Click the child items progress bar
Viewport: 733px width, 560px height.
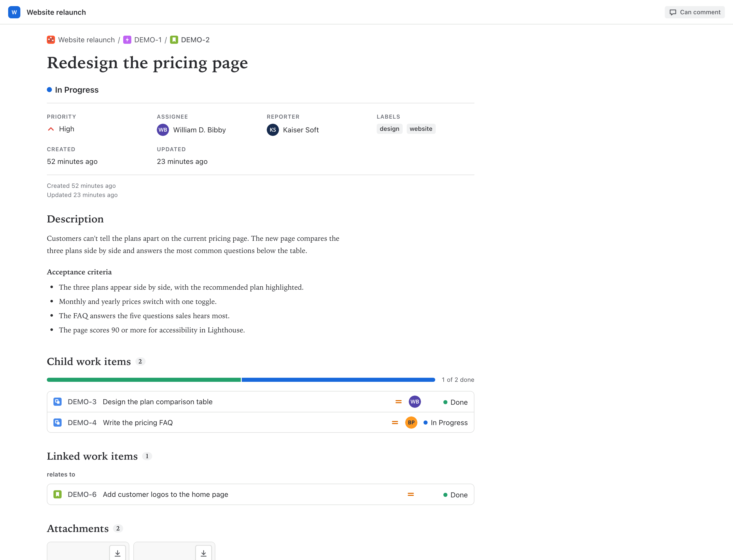(x=241, y=380)
